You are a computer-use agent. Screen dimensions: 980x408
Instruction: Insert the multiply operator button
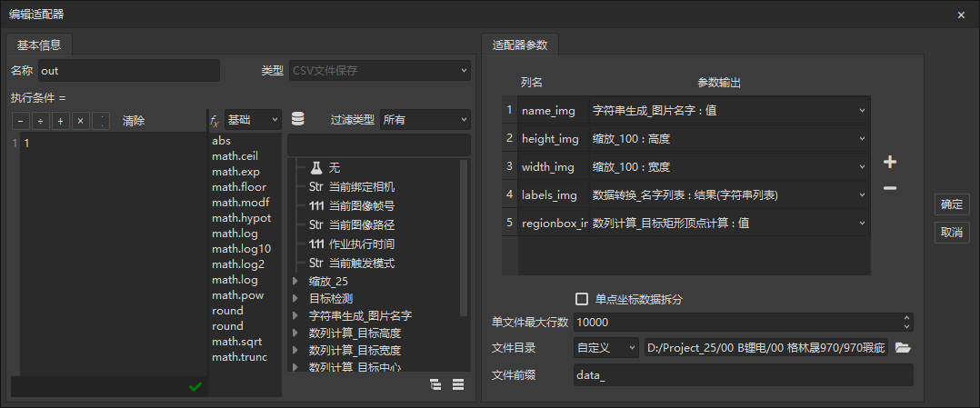80,121
